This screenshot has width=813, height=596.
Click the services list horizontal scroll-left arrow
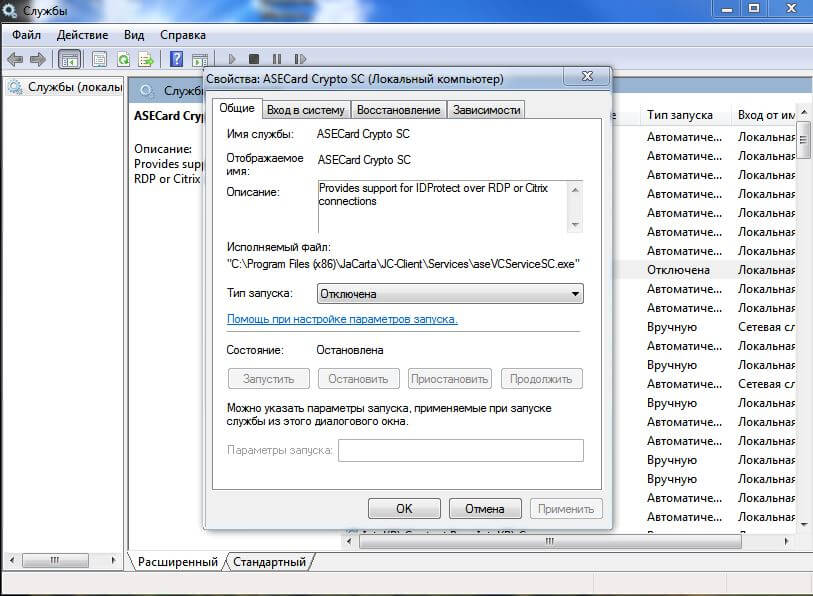[x=349, y=541]
